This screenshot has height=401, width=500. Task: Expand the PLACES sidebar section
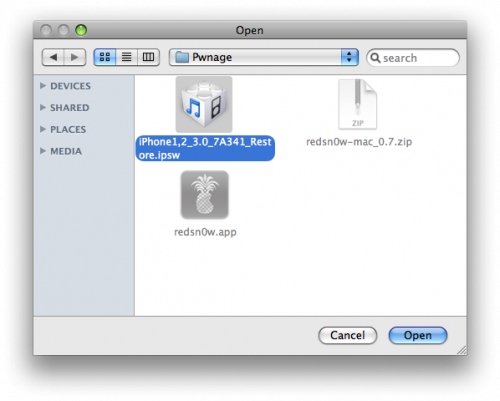[x=43, y=129]
